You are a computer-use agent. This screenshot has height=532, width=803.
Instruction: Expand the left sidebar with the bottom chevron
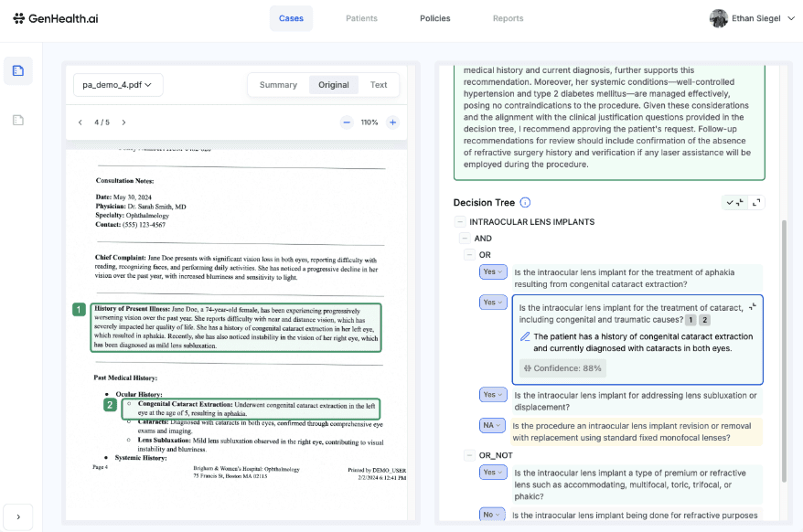18,517
